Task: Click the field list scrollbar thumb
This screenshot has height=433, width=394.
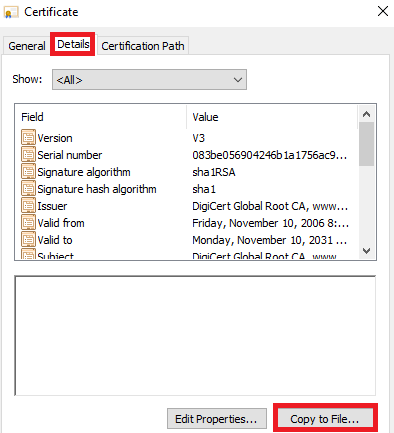Action: 366,144
